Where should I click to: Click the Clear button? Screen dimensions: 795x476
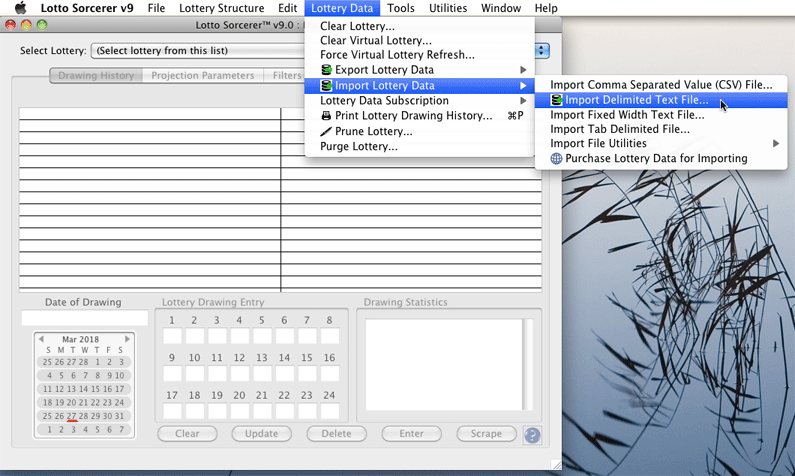pos(187,433)
